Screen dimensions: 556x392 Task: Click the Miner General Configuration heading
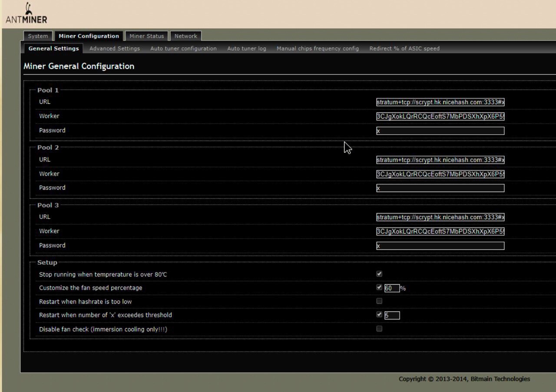[x=79, y=66]
